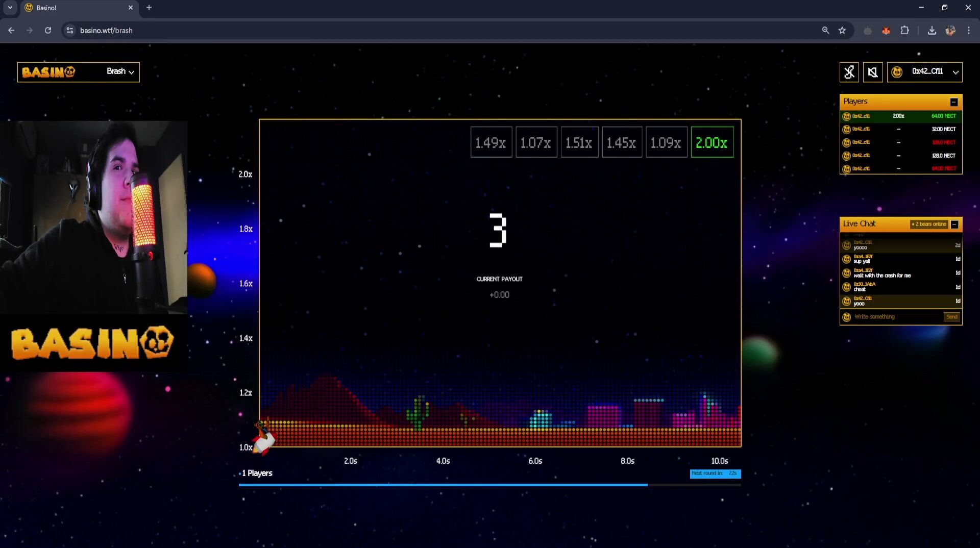Click the bear avatar in wallet button
The width and height of the screenshot is (980, 548).
[897, 72]
